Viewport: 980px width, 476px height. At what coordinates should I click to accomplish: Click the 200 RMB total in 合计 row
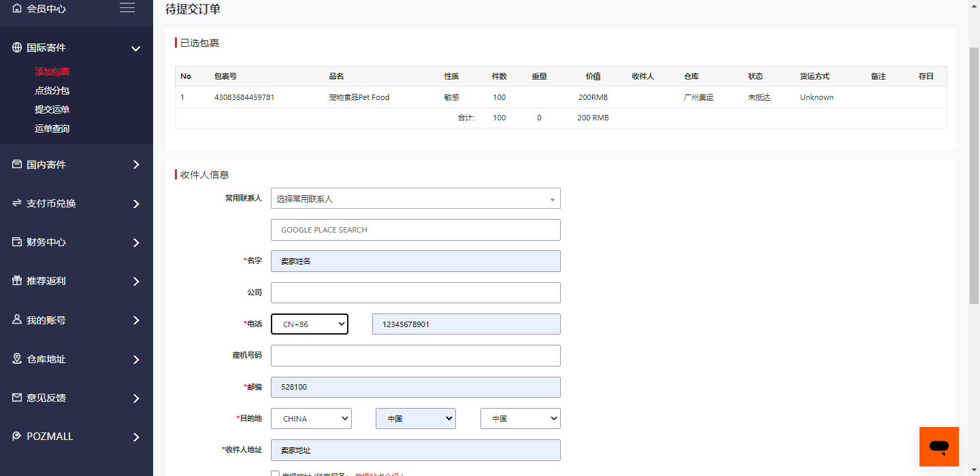(593, 118)
